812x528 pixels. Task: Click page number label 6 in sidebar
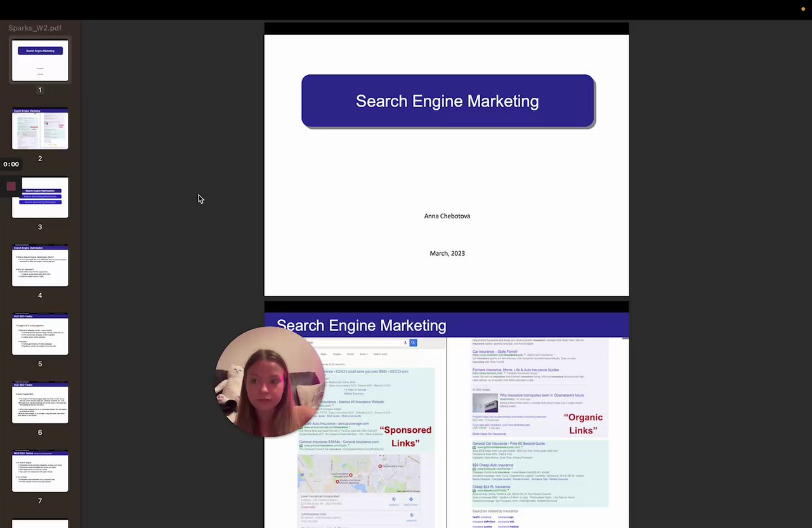pos(40,432)
